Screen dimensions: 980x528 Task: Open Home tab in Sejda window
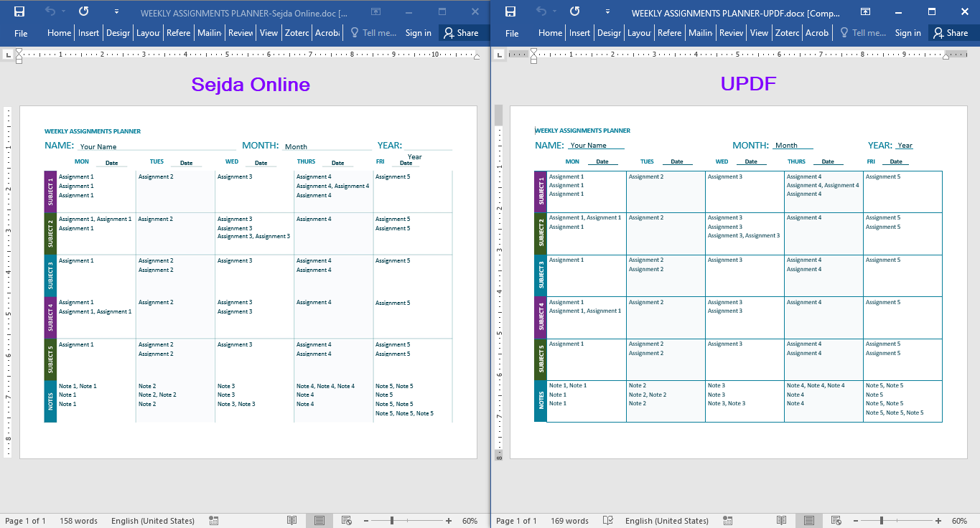59,33
